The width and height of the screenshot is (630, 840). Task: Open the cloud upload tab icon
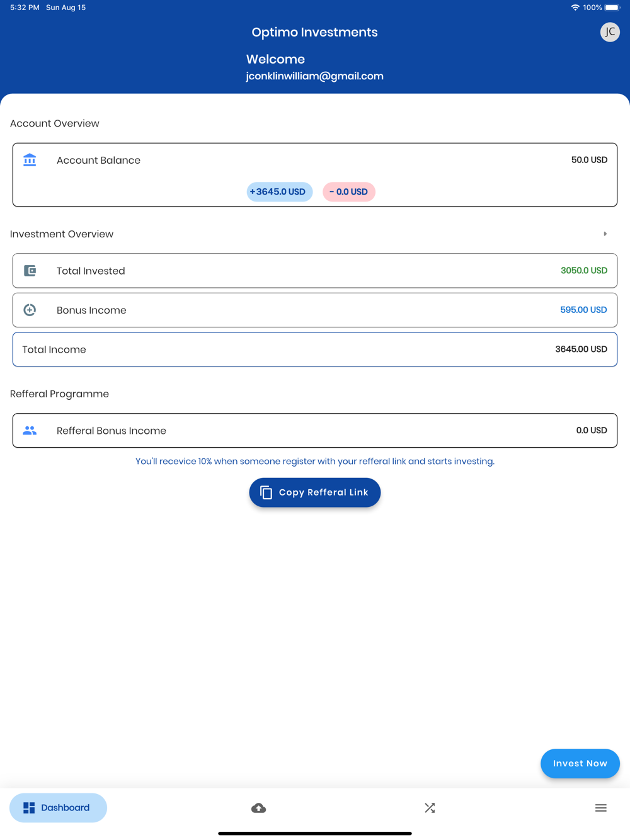(x=258, y=808)
